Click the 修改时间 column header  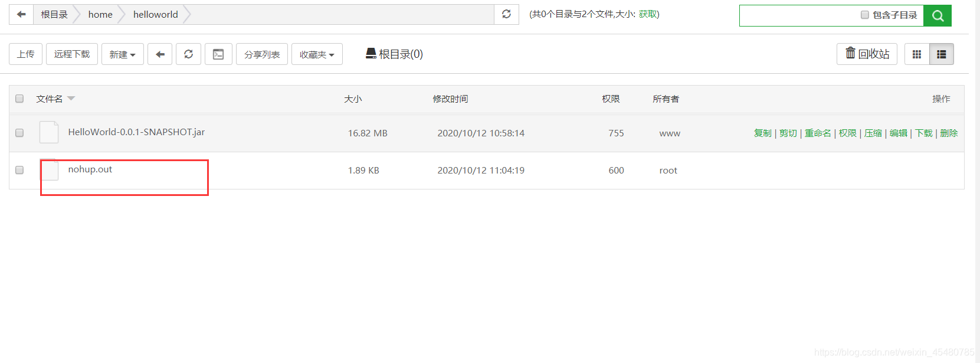tap(450, 99)
